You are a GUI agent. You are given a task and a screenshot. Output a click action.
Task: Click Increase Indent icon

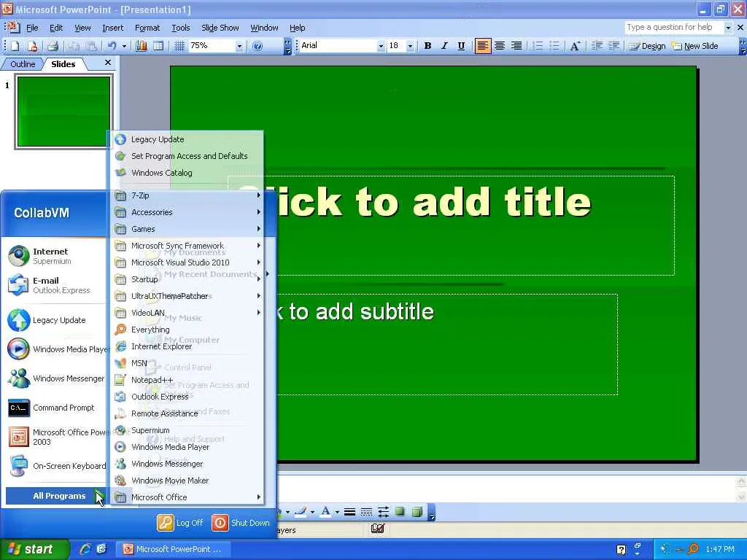(x=614, y=46)
